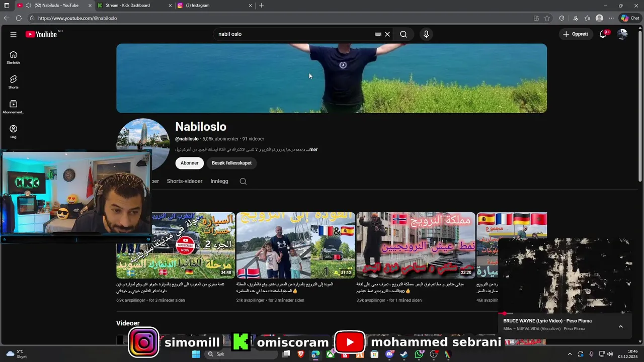Image resolution: width=644 pixels, height=362 pixels.
Task: Click the search magnifier button
Action: click(404, 34)
